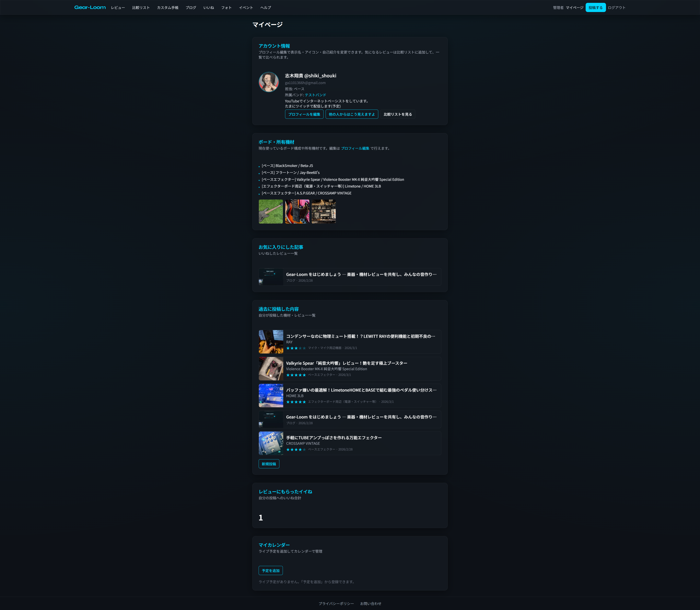
Task: Open the LEWITT RAY microphone review thumbnail
Action: pos(271,342)
